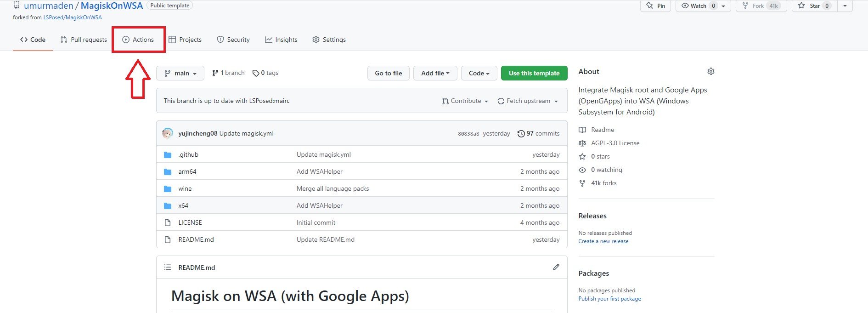Screen dimensions: 868x313
Task: Open commit hash 80838a8
Action: (x=468, y=134)
